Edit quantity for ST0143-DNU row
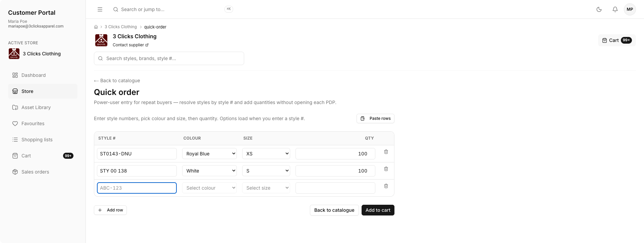Image resolution: width=644 pixels, height=243 pixels. [x=335, y=154]
